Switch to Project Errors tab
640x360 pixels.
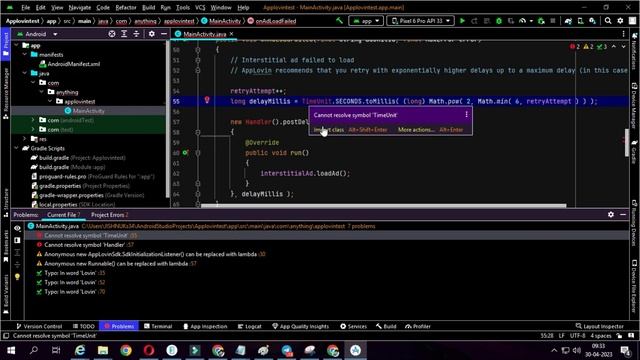[109, 215]
